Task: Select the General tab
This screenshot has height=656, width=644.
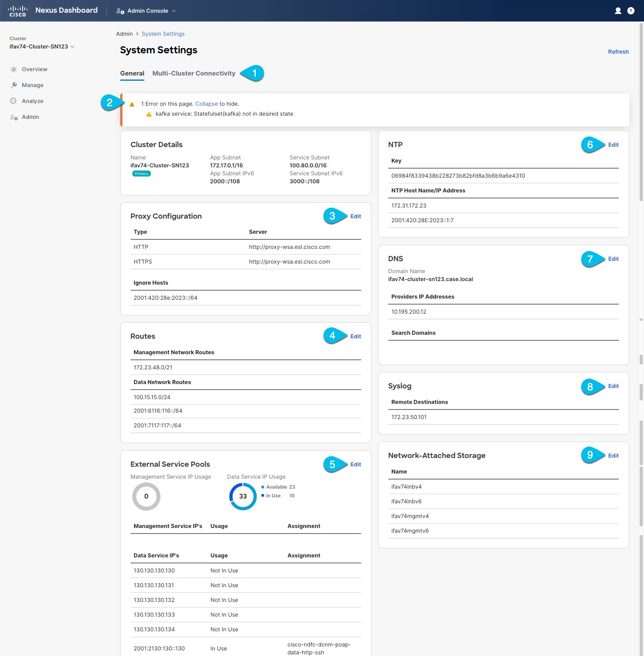Action: pos(132,73)
